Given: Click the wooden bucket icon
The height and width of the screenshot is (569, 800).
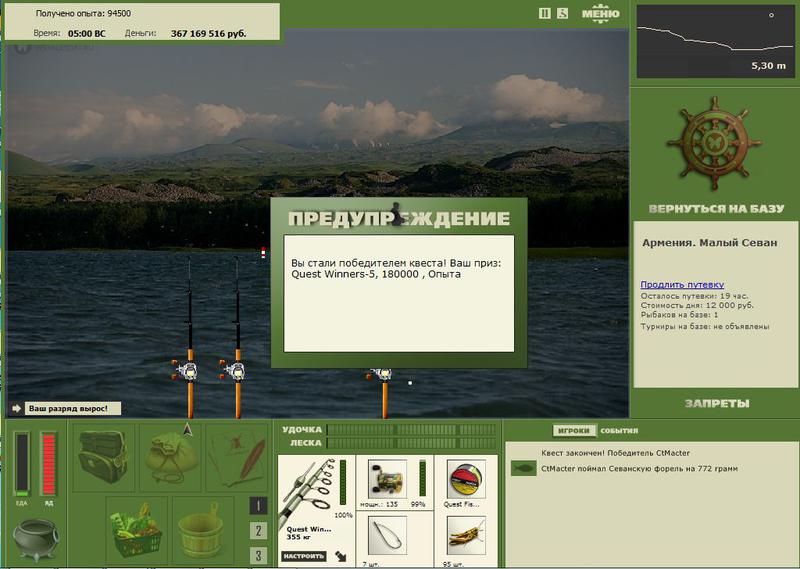Looking at the screenshot, I should coord(203,528).
